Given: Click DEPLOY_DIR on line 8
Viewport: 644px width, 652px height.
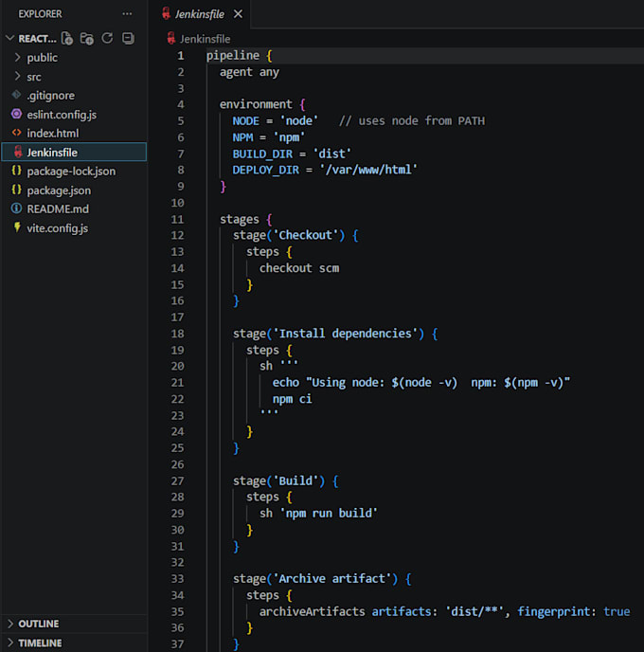Looking at the screenshot, I should [265, 170].
